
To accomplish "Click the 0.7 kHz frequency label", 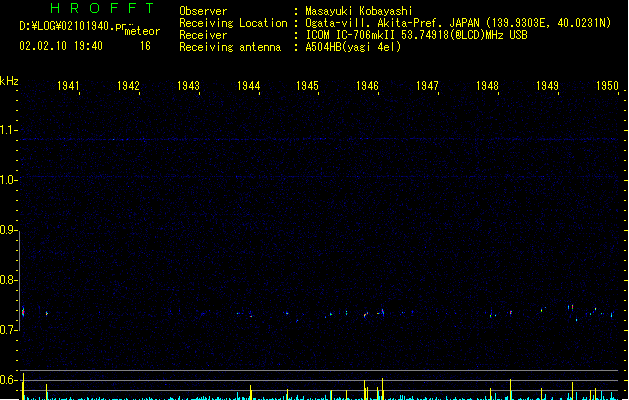I will [8, 330].
